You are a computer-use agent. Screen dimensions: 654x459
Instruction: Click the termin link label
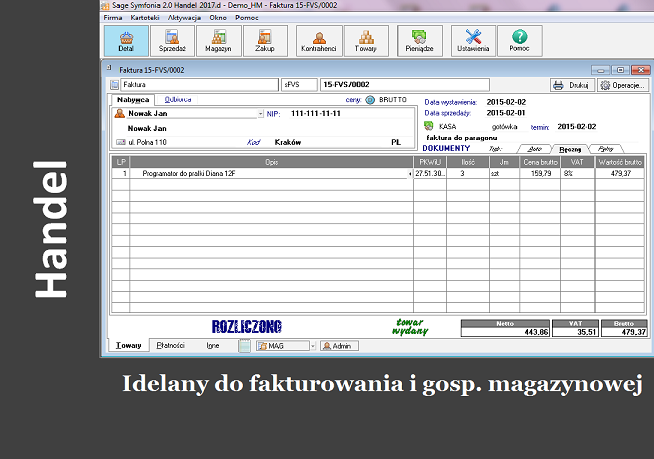(x=540, y=127)
